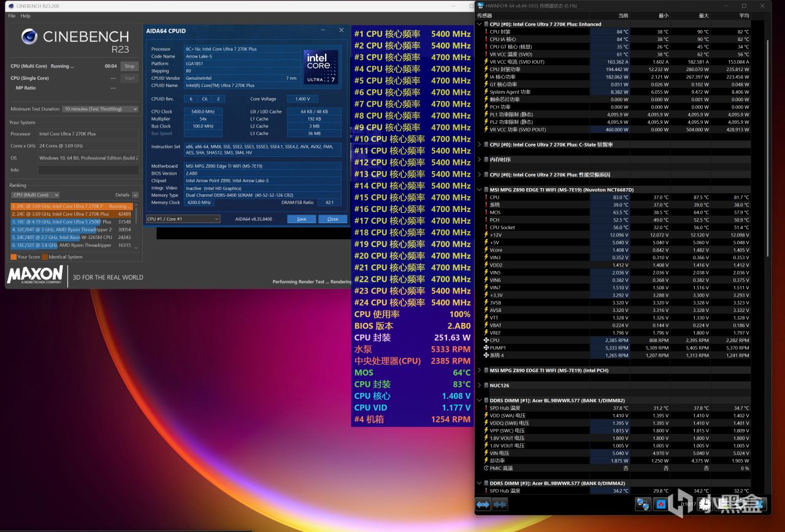Open the Help menu in Cinebench
785x532 pixels.
[x=26, y=16]
